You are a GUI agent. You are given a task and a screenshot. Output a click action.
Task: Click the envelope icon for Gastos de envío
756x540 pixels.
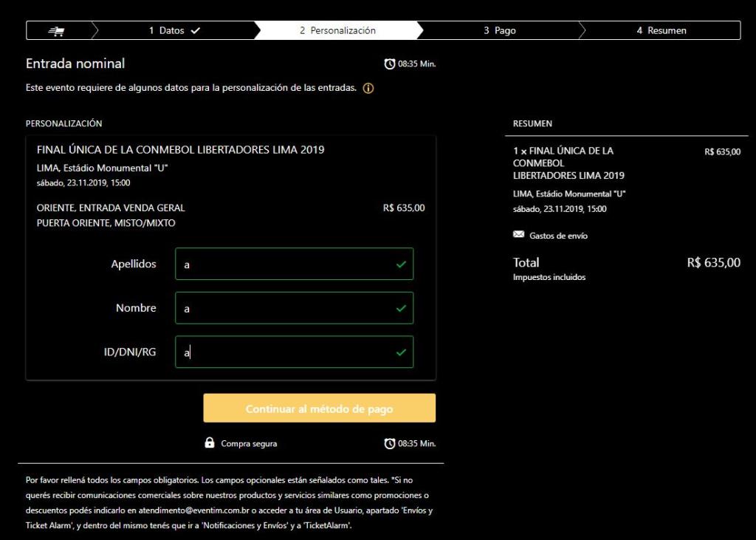518,234
